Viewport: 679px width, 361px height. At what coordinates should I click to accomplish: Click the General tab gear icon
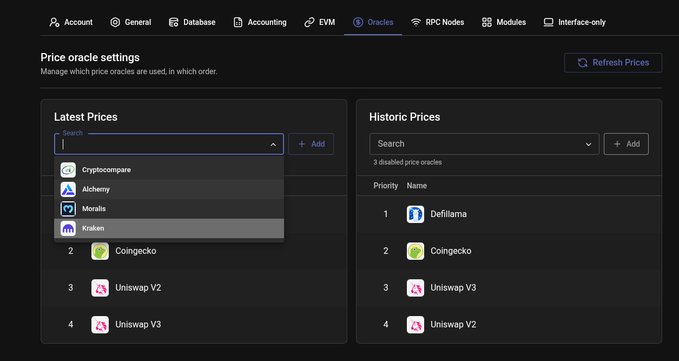(x=115, y=22)
